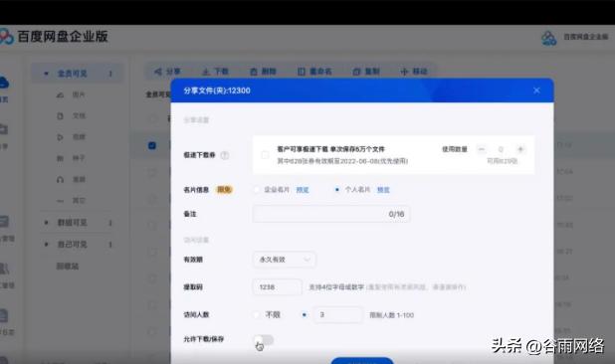
Task: Select 群组可见 in the sidebar tree
Action: [x=73, y=223]
